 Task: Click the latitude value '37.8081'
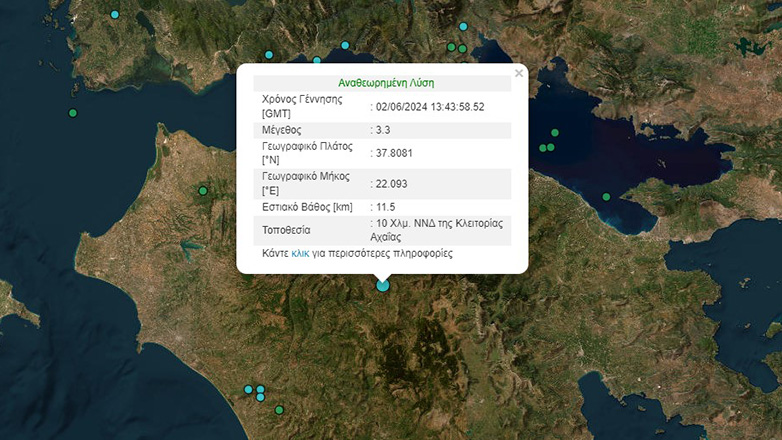coord(394,153)
